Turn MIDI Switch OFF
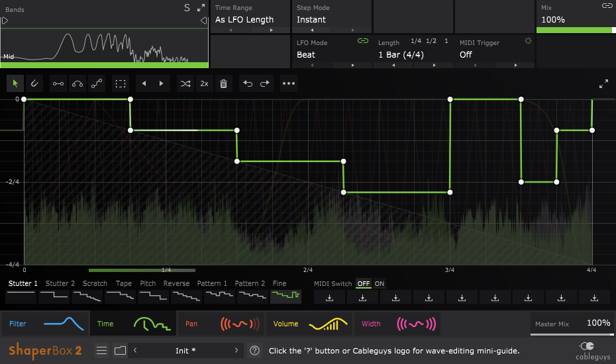The width and height of the screenshot is (616, 364). click(364, 283)
